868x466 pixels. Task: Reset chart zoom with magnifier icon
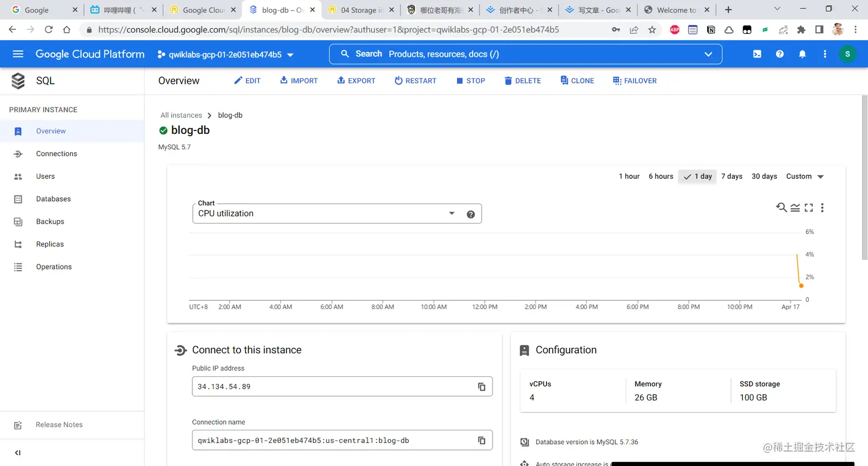[781, 207]
